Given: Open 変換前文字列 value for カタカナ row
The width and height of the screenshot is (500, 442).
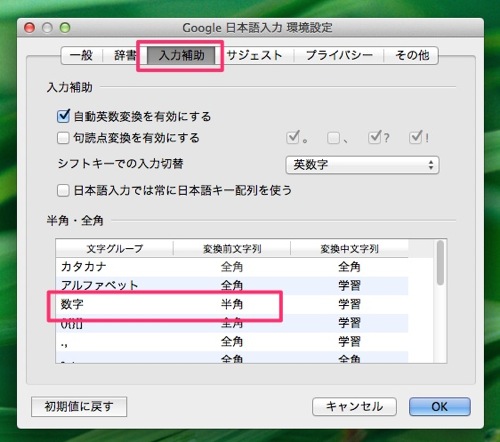Looking at the screenshot, I should pos(232,267).
